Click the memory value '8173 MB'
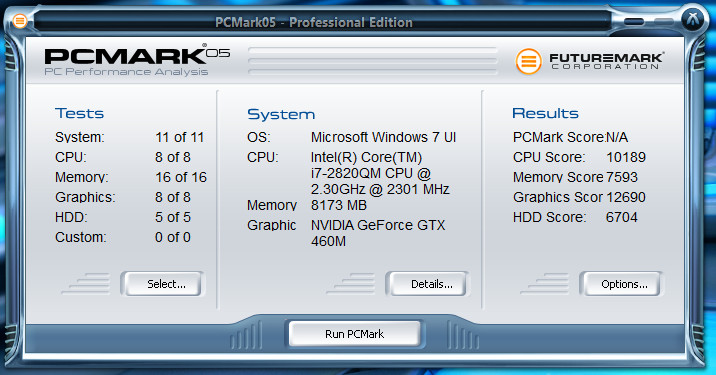This screenshot has height=375, width=716. click(x=339, y=205)
